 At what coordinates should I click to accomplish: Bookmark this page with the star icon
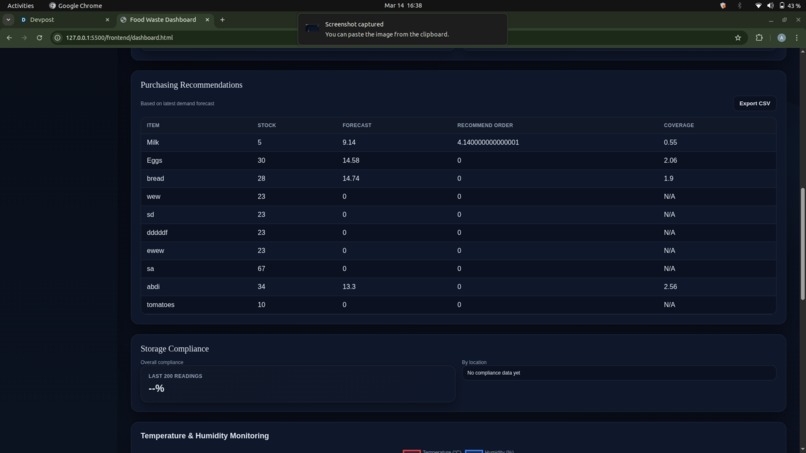(x=738, y=38)
